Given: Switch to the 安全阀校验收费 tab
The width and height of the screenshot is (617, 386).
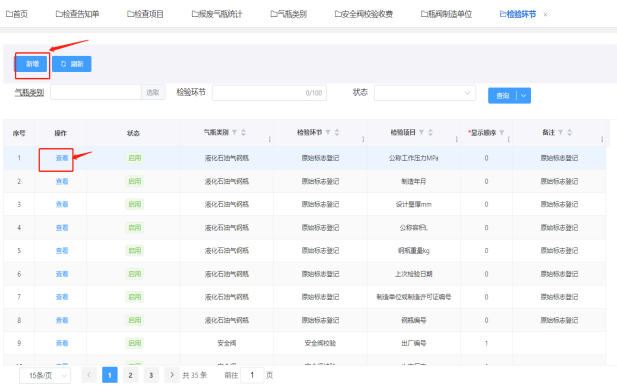Looking at the screenshot, I should [364, 14].
